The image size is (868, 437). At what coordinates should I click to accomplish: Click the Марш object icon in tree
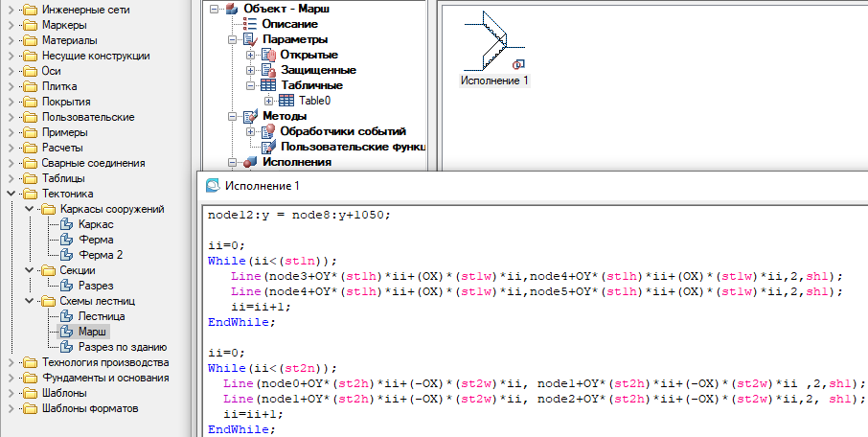click(x=66, y=332)
